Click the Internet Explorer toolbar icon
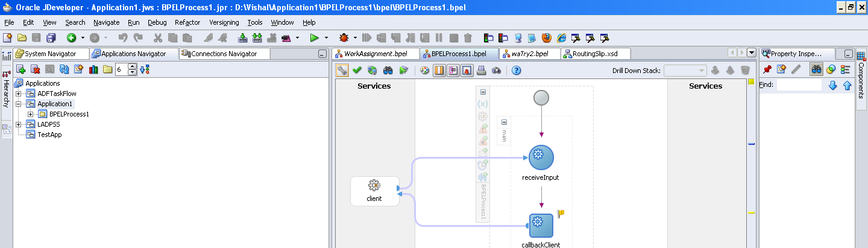This screenshot has height=248, width=868. (x=561, y=37)
